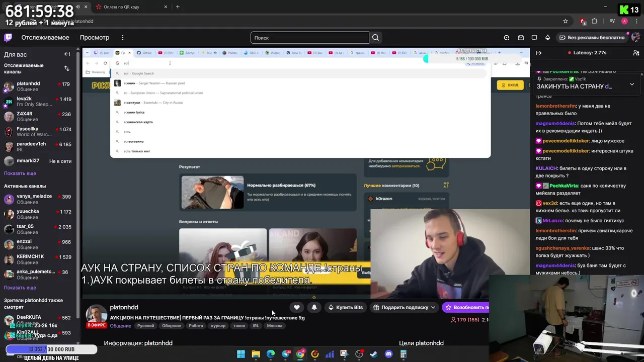
Task: Open Отслеживаемое tab
Action: pyautogui.click(x=45, y=38)
